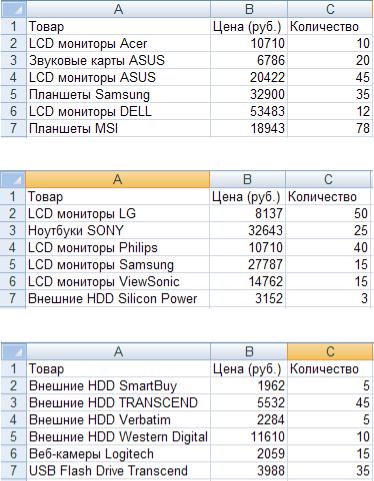Select column A header in the first table
374x481 pixels.
[x=118, y=9]
